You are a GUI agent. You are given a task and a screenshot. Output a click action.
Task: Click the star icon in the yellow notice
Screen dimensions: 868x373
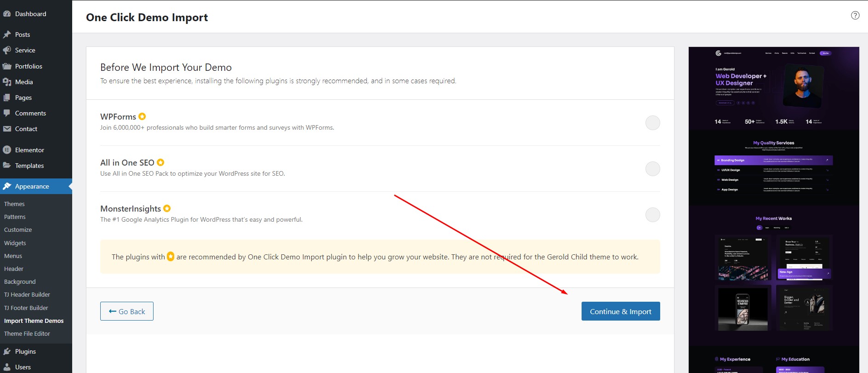[x=171, y=257]
